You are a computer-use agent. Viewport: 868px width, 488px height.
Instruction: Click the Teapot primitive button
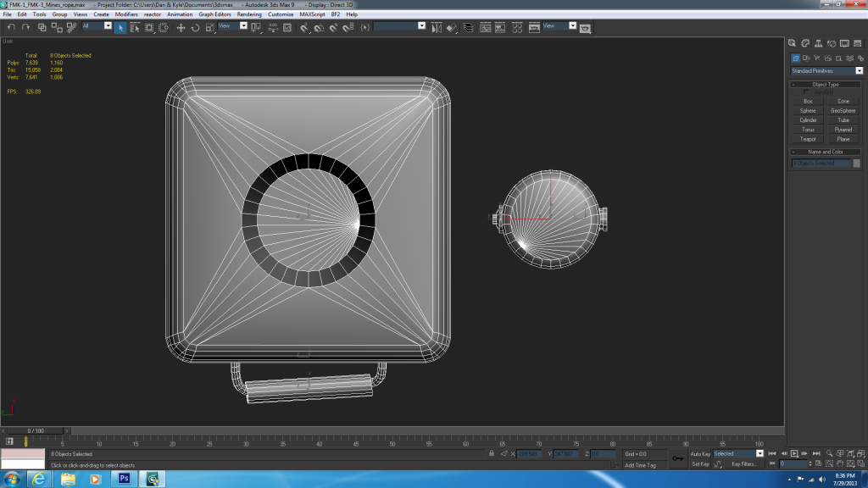coord(808,139)
